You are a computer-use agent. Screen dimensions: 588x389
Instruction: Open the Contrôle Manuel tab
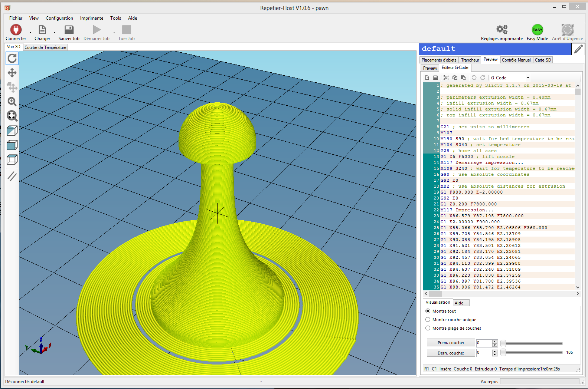coord(516,60)
